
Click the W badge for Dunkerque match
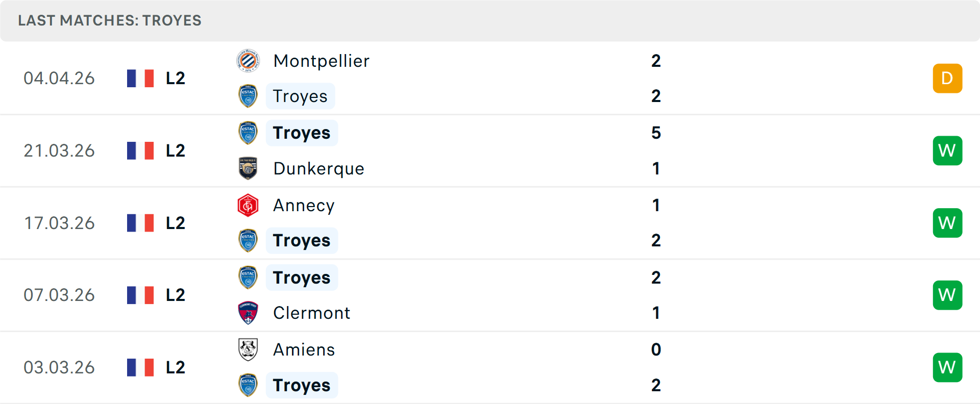(947, 150)
